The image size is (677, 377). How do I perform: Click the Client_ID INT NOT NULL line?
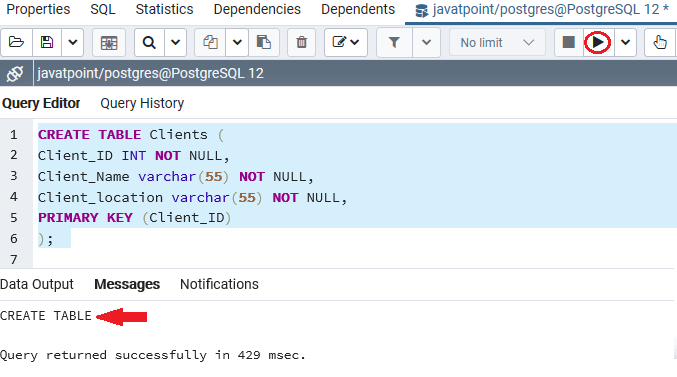click(133, 155)
